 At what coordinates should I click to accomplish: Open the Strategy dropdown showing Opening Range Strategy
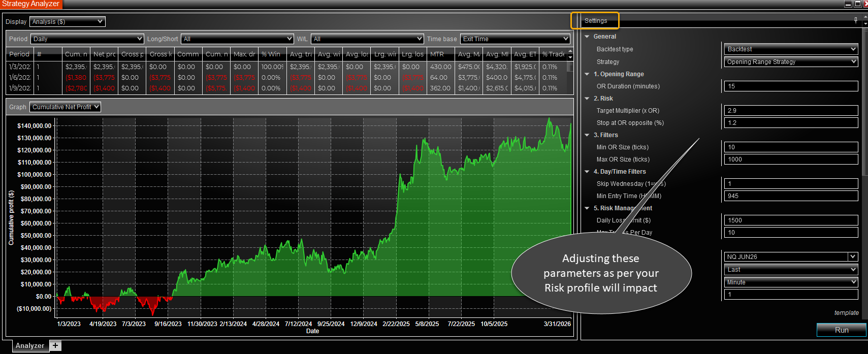[x=791, y=62]
